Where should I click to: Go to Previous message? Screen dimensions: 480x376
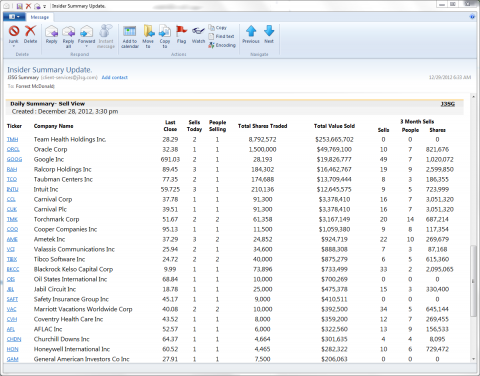pyautogui.click(x=251, y=34)
